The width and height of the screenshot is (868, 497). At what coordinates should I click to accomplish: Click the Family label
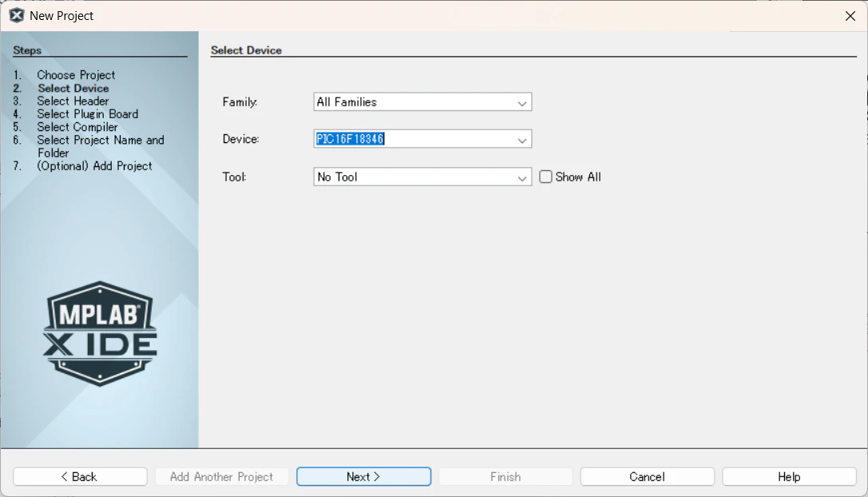[240, 102]
